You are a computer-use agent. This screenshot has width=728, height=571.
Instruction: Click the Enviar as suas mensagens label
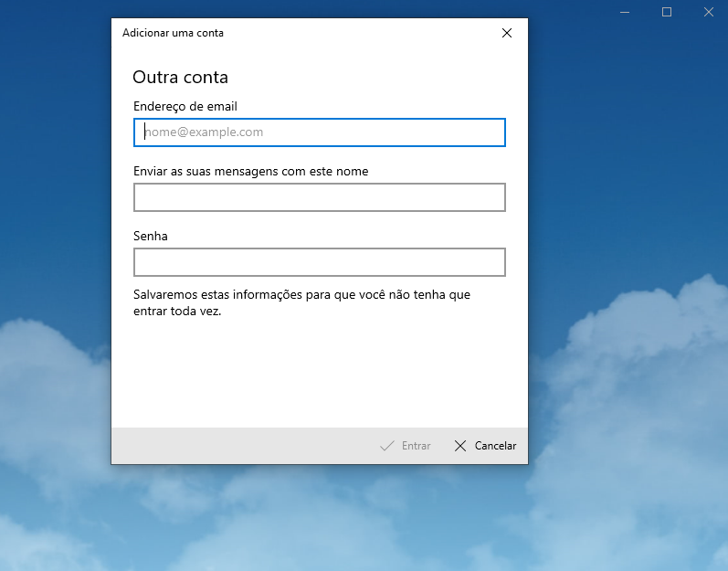[250, 172]
